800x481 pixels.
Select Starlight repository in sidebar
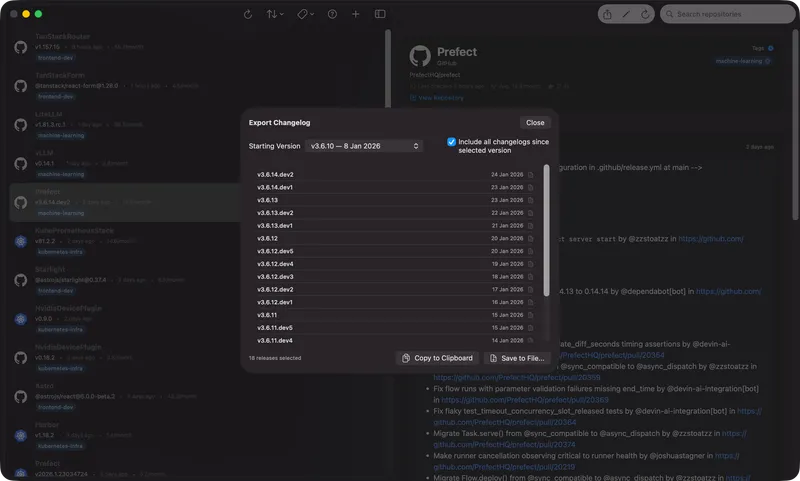coord(125,280)
